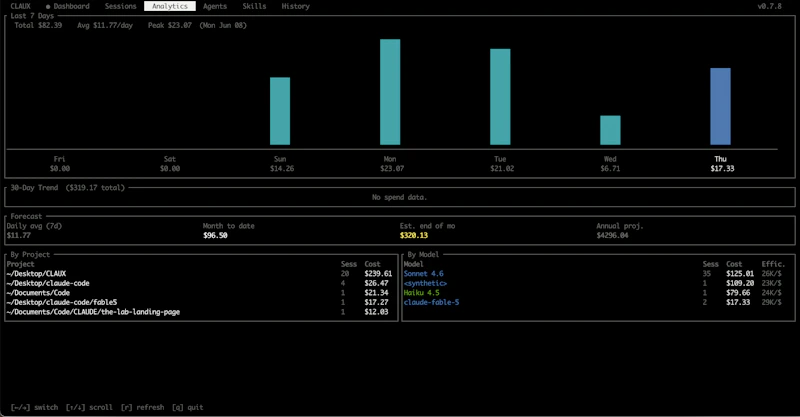Select the Wednesday bar in chart
The height and width of the screenshot is (417, 800).
click(x=610, y=130)
